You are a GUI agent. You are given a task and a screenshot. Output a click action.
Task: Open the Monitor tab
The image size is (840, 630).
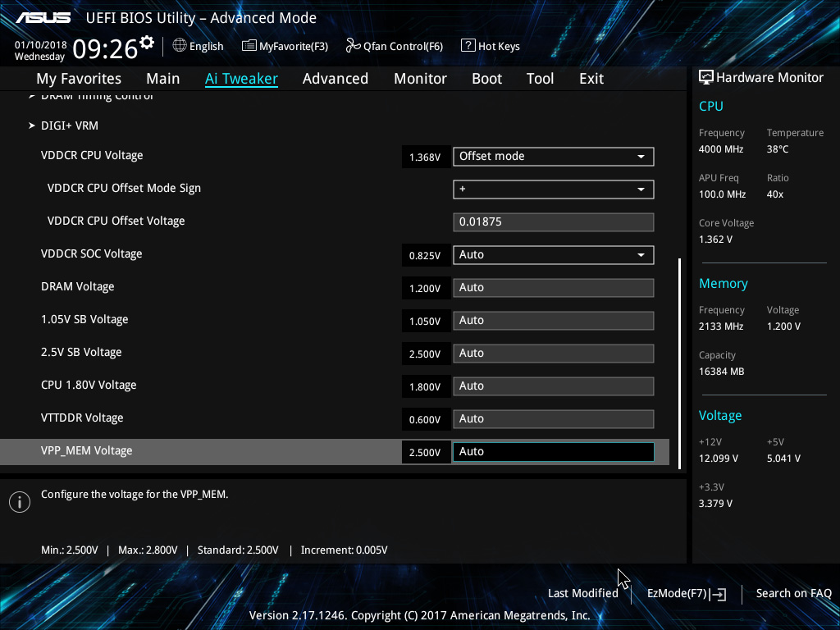click(x=421, y=79)
